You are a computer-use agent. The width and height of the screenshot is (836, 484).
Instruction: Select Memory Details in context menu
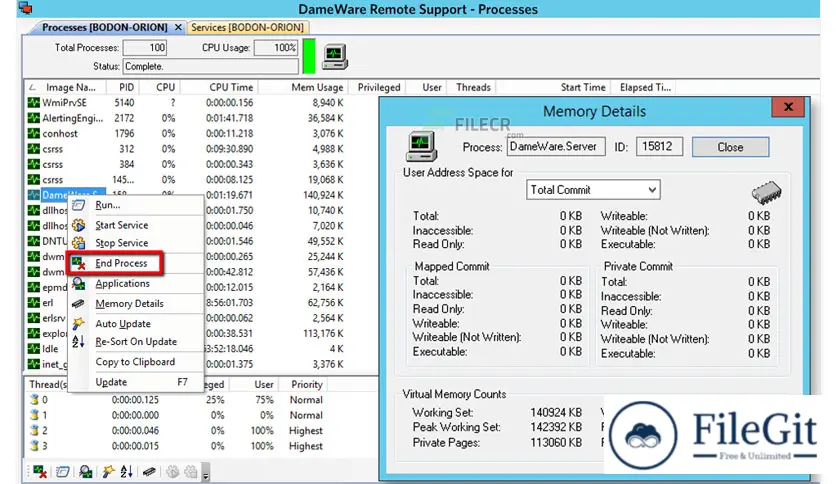coord(135,303)
